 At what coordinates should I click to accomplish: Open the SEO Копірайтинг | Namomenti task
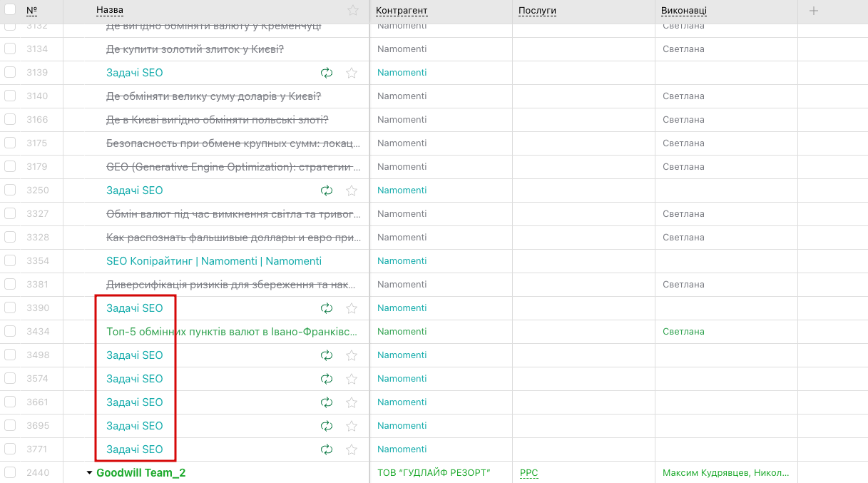tap(214, 261)
